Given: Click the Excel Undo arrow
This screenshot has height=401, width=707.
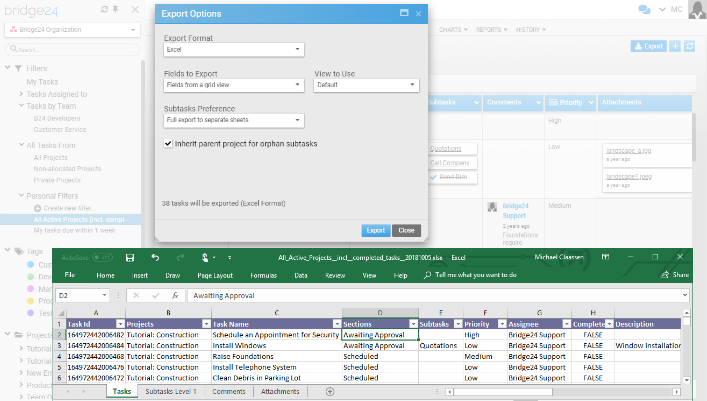Looking at the screenshot, I should pos(155,258).
